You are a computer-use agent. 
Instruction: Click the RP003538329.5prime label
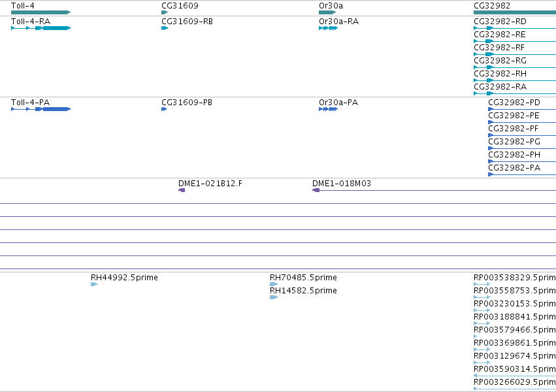click(515, 278)
